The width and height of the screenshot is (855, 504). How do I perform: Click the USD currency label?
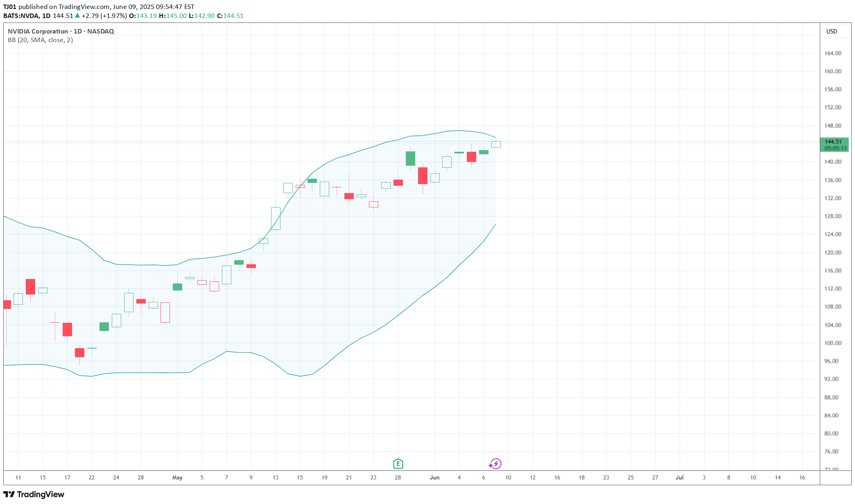[x=832, y=32]
